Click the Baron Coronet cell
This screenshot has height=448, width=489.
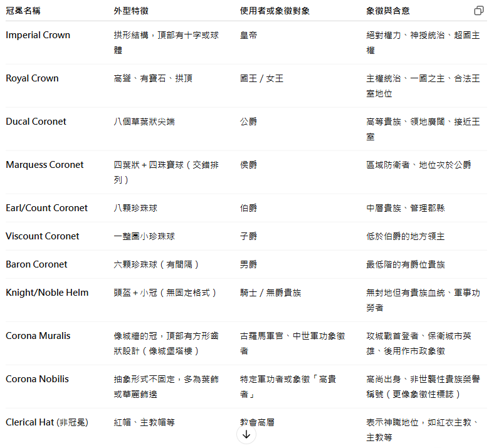tap(36, 264)
